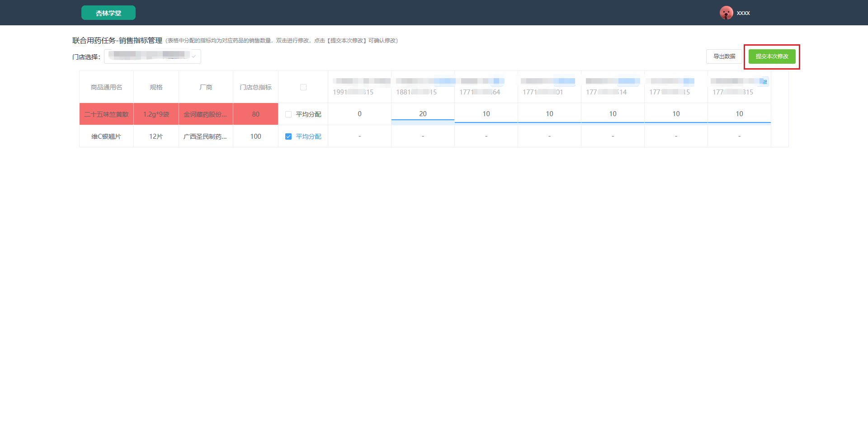Click the 广西圣民制药 manufacturer cell
Screen dimensions: 868x428
click(206, 136)
